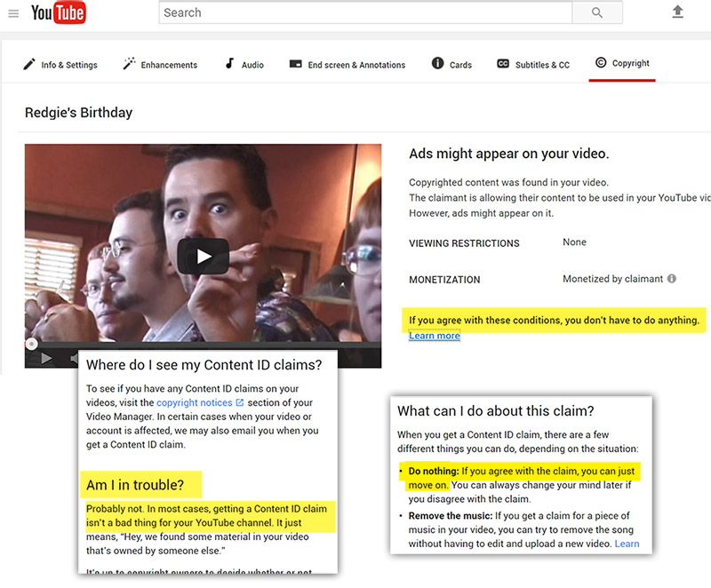
Task: Click the VIEWING RESTRICTIONS label
Action: tap(464, 243)
